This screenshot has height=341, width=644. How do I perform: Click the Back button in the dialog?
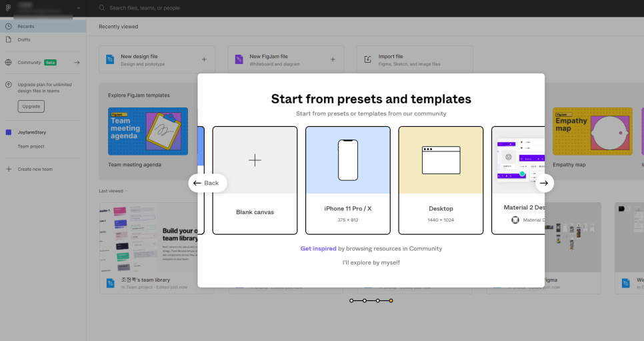[207, 183]
